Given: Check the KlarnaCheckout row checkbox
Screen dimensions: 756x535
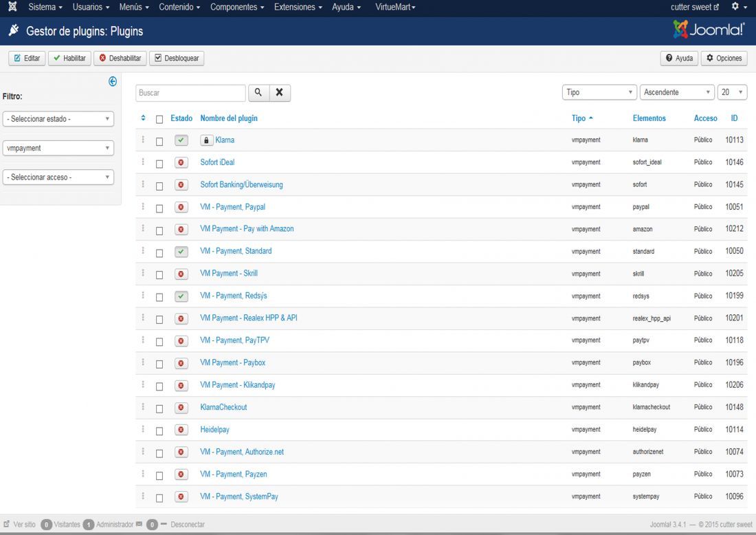Looking at the screenshot, I should tap(159, 408).
